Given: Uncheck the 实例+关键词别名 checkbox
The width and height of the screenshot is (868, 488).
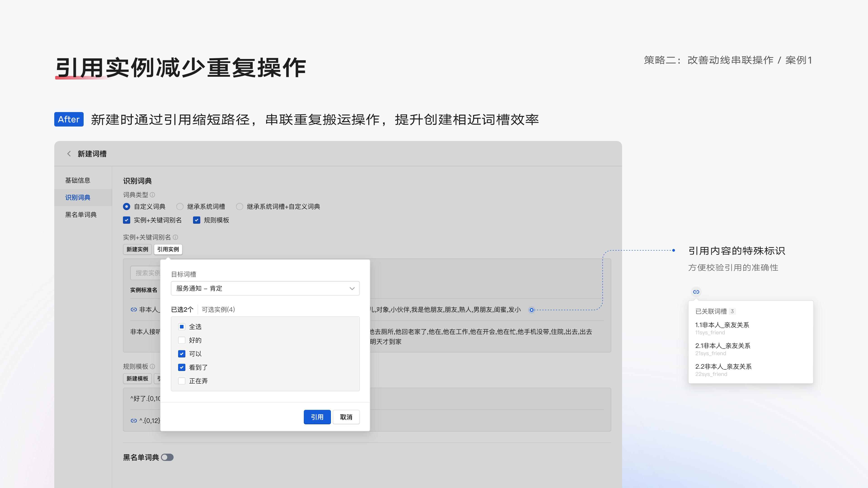Looking at the screenshot, I should [127, 220].
